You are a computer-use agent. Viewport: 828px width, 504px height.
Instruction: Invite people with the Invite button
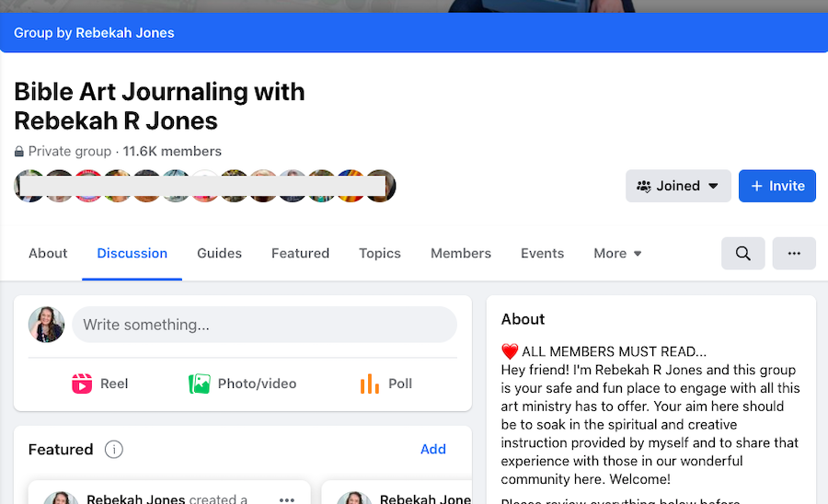coord(776,186)
